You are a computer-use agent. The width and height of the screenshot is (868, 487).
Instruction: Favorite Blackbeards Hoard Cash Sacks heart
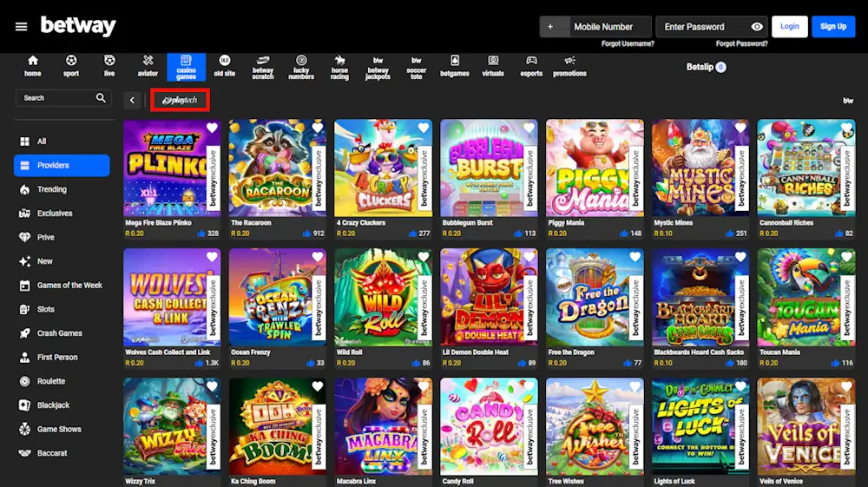740,257
